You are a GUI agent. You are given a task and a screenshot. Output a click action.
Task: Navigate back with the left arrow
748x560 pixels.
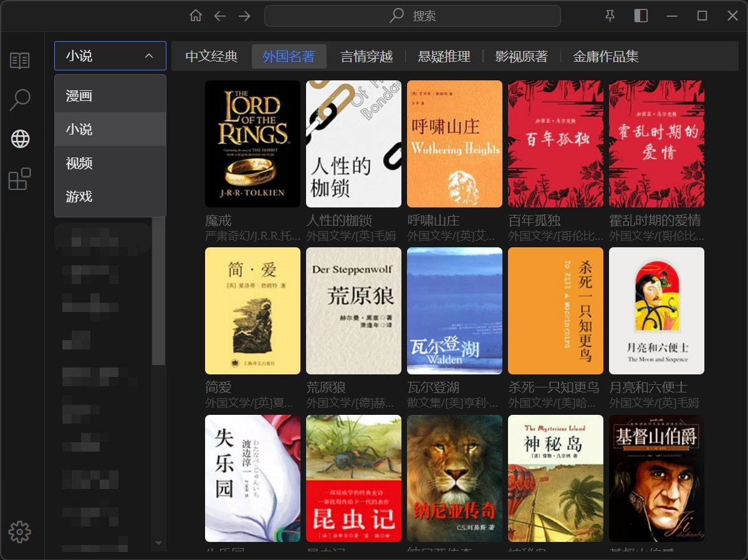[220, 16]
